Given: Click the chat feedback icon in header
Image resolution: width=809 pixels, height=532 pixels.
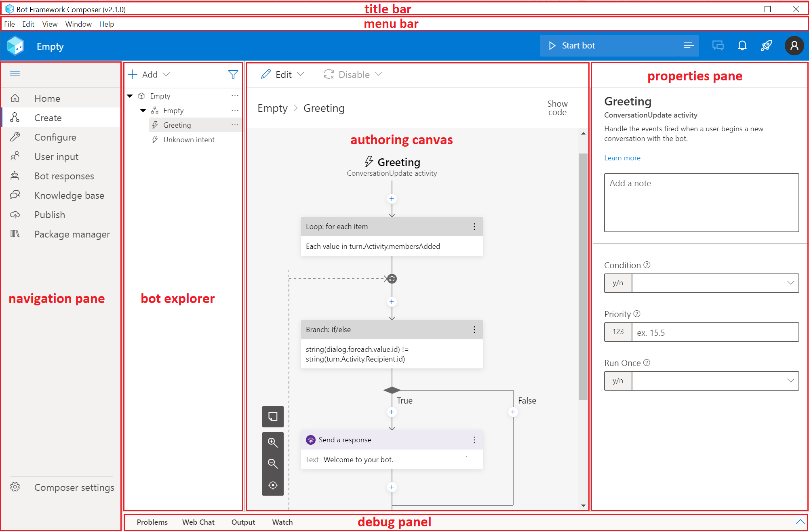Looking at the screenshot, I should point(718,46).
